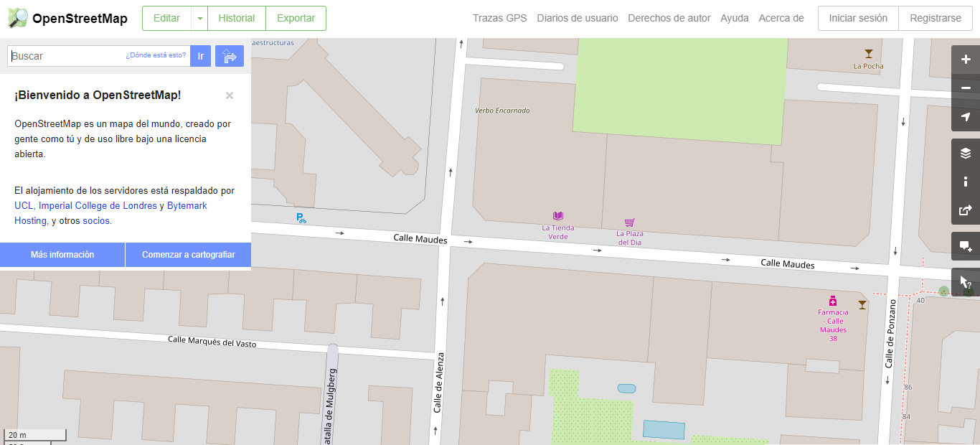Viewport: 980px width, 445px height.
Task: Activate the query features tool
Action: 966,282
